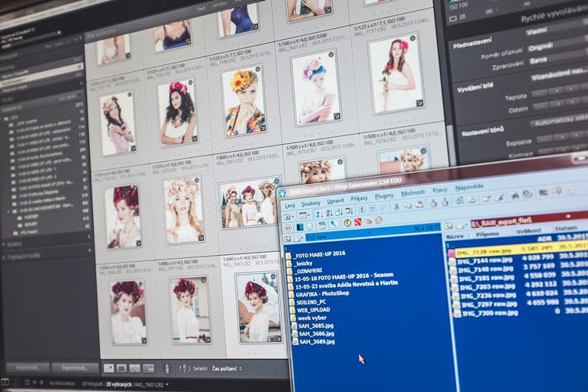The image size is (588, 392).
Task: Open the Salamander left drive selector dropdown
Action: tap(299, 239)
